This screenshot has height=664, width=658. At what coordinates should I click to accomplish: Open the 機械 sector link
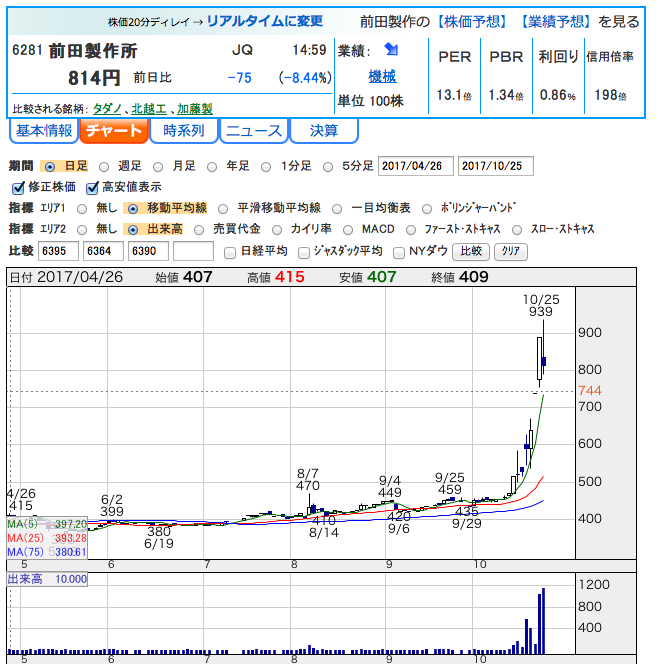[382, 77]
